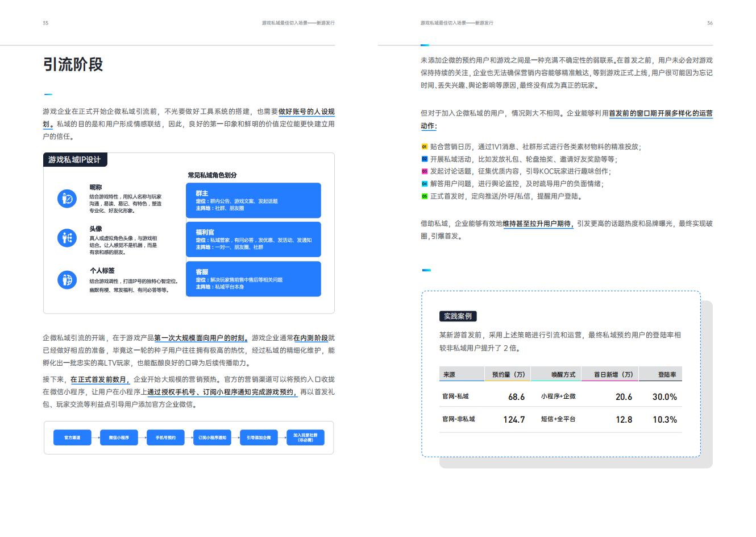The height and width of the screenshot is (537, 756).
Task: Click the 唤醒方式 table header
Action: pos(563,374)
